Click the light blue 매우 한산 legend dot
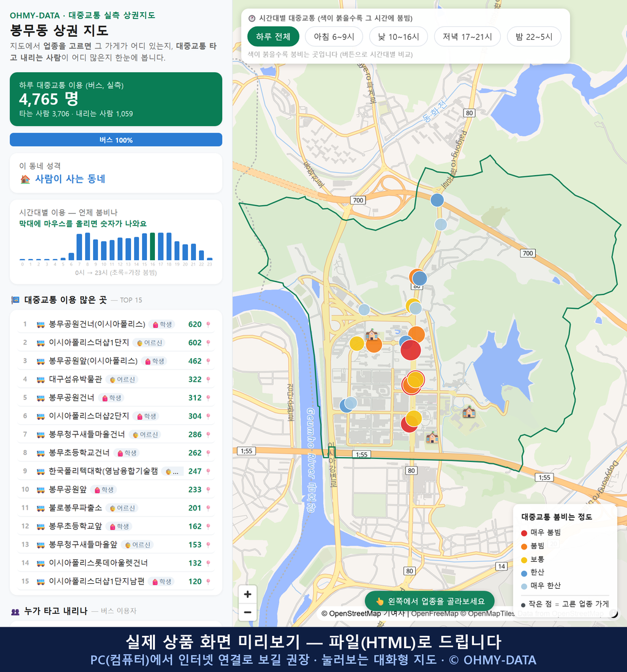The width and height of the screenshot is (627, 672). (x=524, y=586)
